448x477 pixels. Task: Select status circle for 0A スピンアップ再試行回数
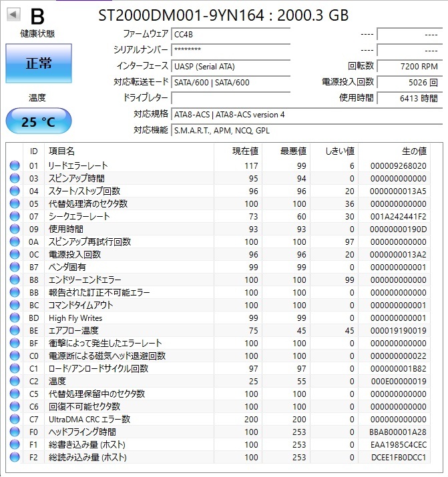click(15, 242)
